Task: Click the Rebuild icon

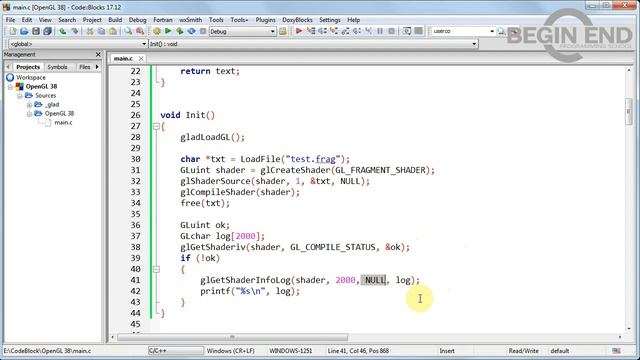Action: [191, 31]
